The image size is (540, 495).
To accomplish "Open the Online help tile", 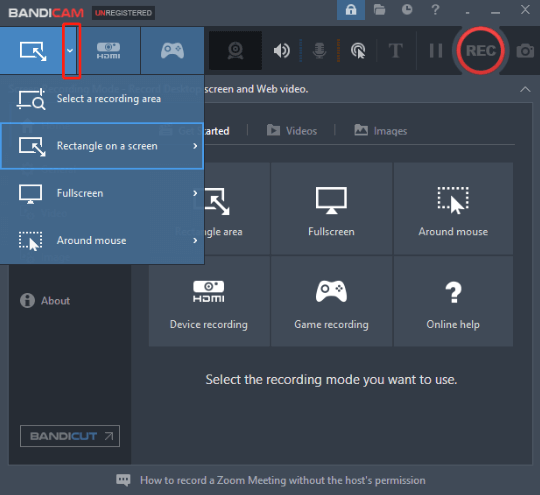I will click(x=453, y=301).
